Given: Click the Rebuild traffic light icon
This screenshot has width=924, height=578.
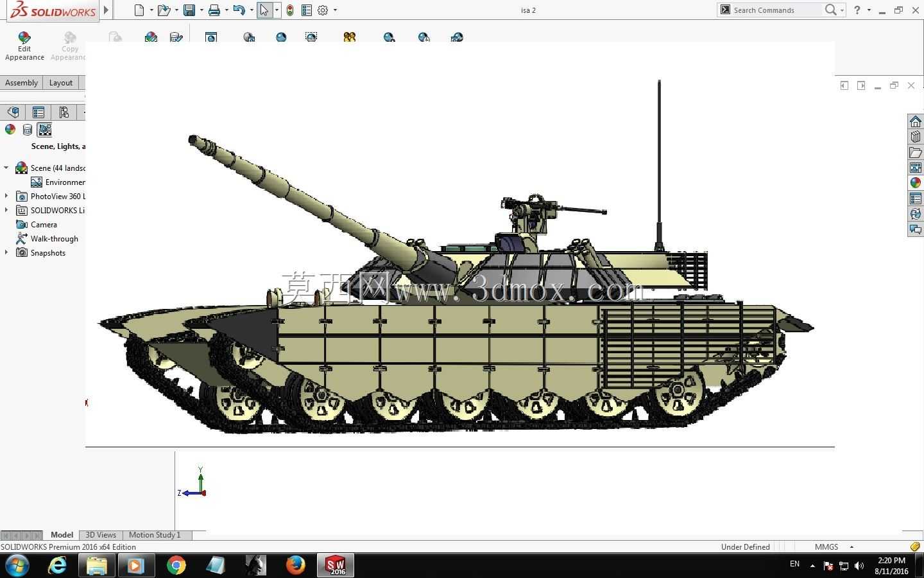Looking at the screenshot, I should click(290, 10).
